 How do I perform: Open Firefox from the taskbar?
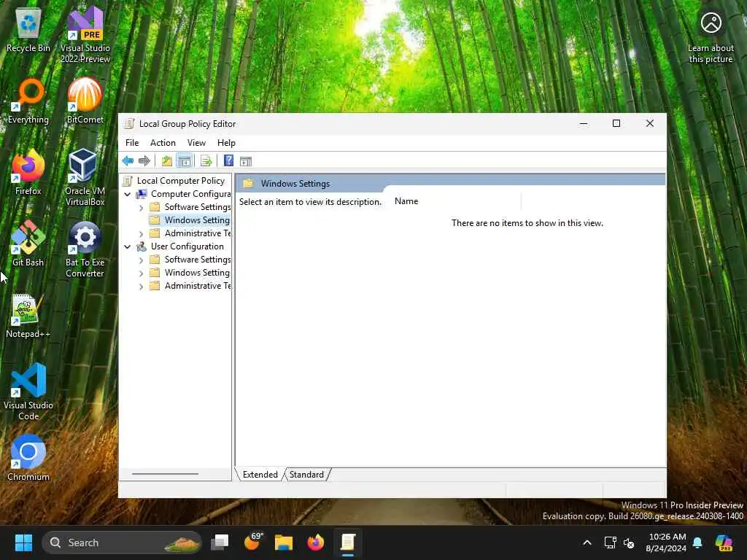click(x=315, y=542)
